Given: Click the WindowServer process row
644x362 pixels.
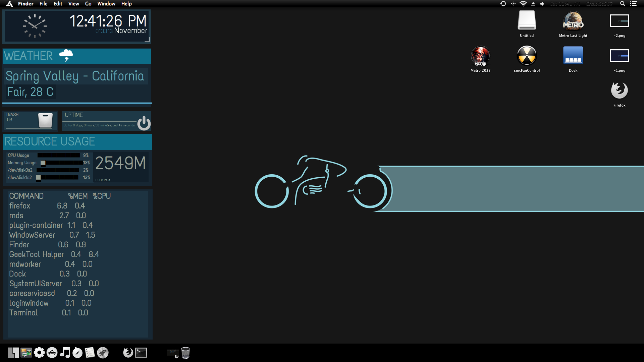Looking at the screenshot, I should 52,235.
